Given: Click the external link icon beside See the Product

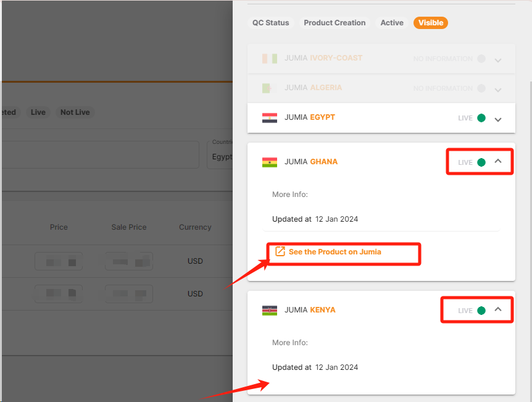Looking at the screenshot, I should [281, 253].
